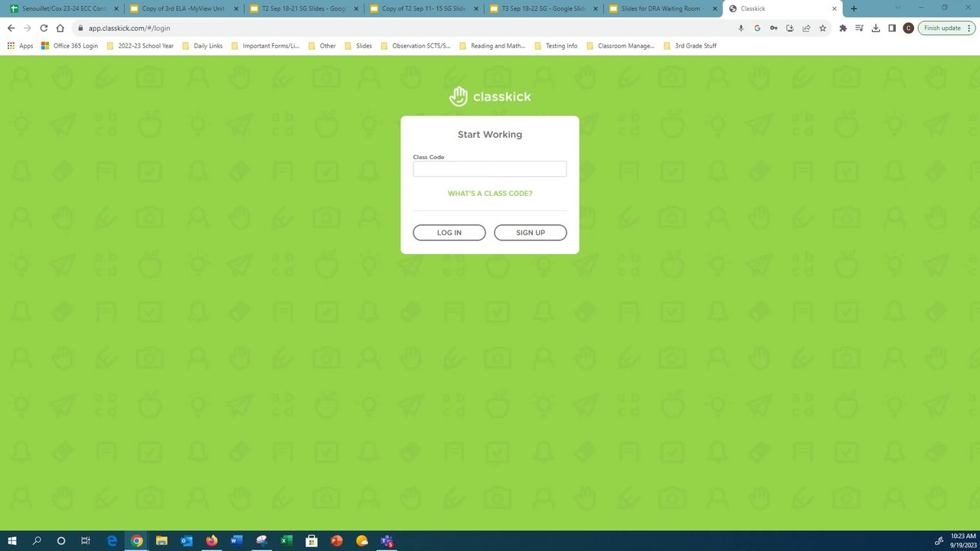Open saved passwords key icon
980x551 pixels.
(x=774, y=28)
